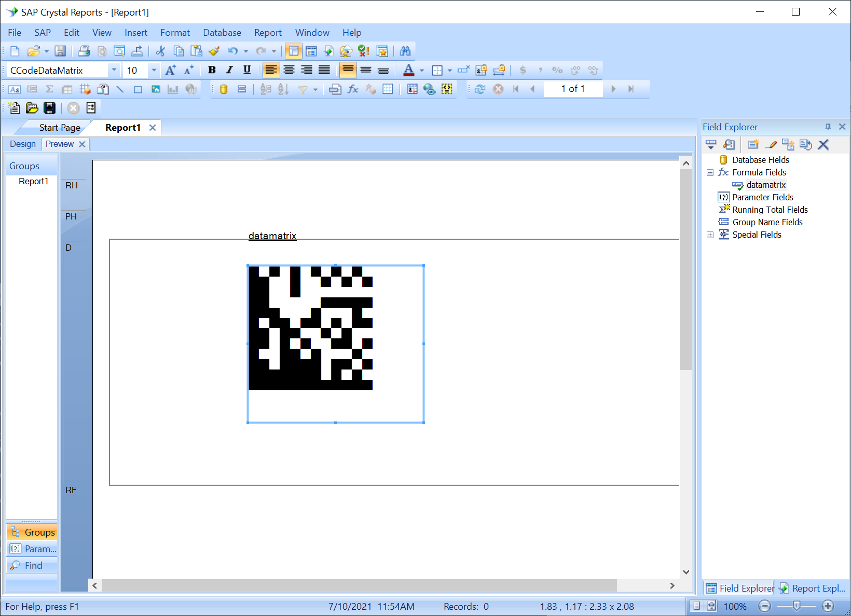
Task: Use the Format Painter brush icon
Action: coord(214,51)
